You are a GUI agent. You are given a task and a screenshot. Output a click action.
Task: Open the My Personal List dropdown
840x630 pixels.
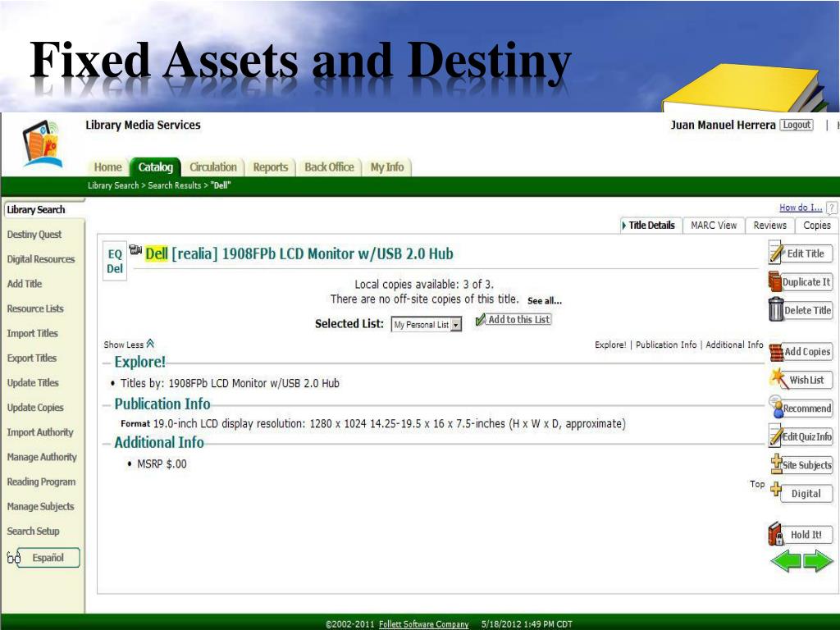427,325
